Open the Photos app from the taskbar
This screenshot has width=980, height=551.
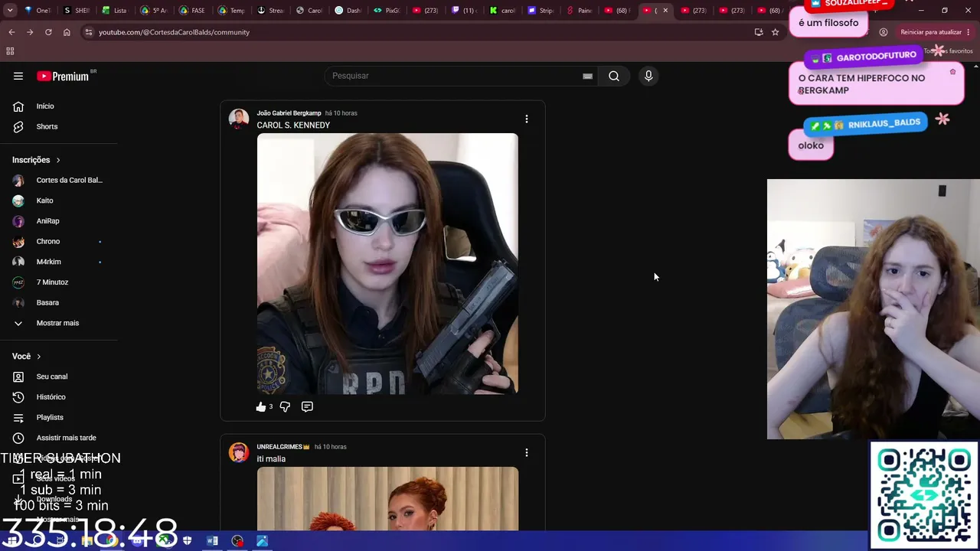click(262, 541)
